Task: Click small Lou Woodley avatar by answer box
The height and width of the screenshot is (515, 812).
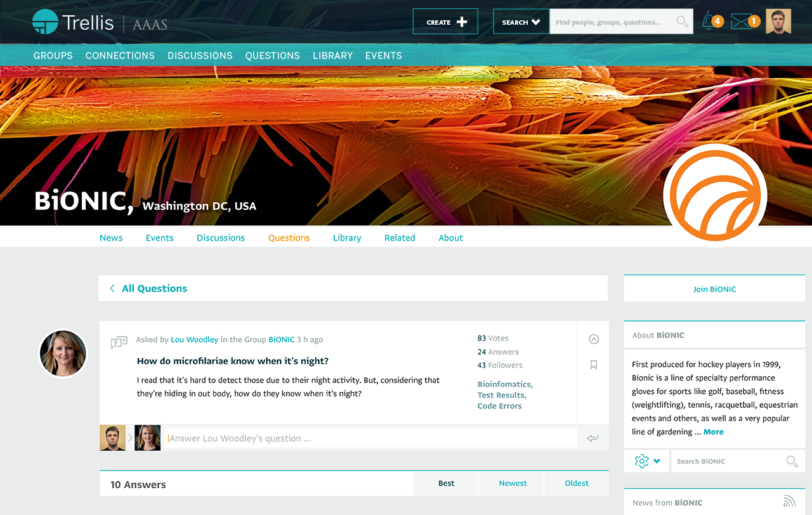Action: coord(148,438)
